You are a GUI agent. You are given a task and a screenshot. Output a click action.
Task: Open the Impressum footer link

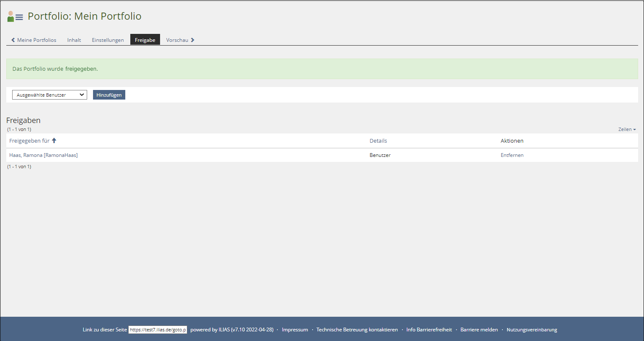(295, 330)
